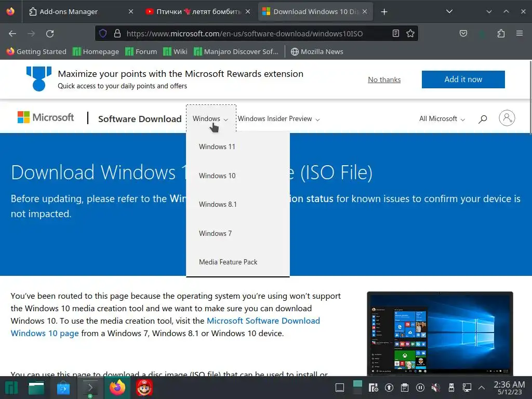Open Getting Started bookmark
The width and height of the screenshot is (532, 399).
(36, 51)
